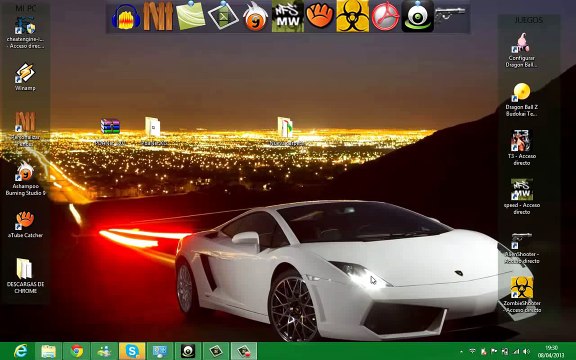Open File Explorer from the taskbar
The height and width of the screenshot is (360, 576).
coord(48,351)
